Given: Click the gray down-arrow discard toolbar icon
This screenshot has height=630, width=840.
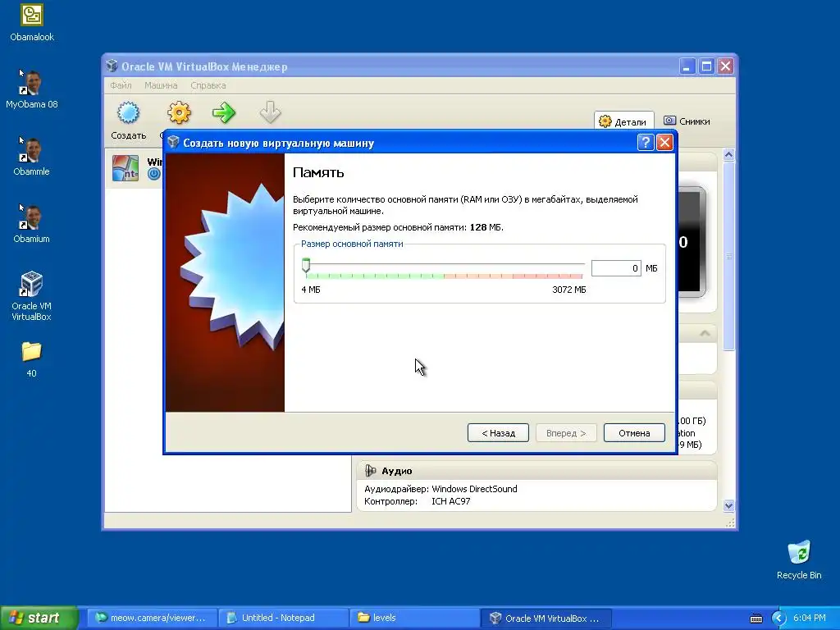Looking at the screenshot, I should 270,112.
